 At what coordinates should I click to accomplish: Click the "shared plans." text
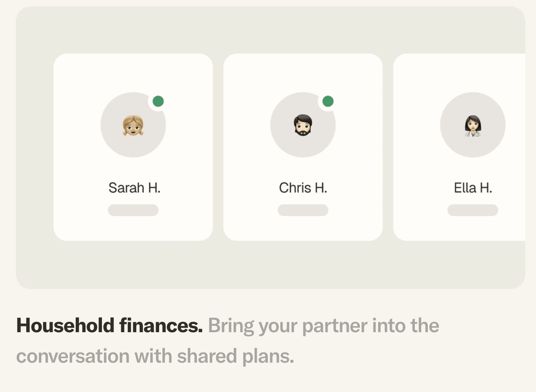pyautogui.click(x=235, y=356)
